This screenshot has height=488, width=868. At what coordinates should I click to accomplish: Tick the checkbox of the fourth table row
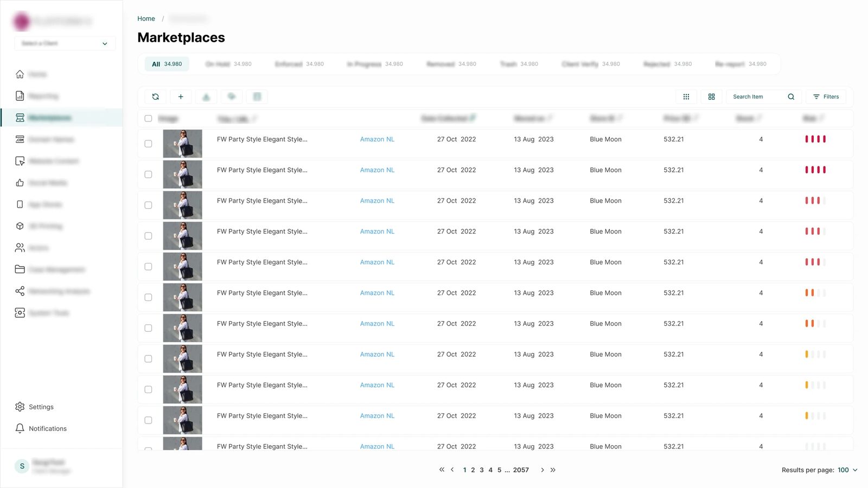click(x=148, y=236)
